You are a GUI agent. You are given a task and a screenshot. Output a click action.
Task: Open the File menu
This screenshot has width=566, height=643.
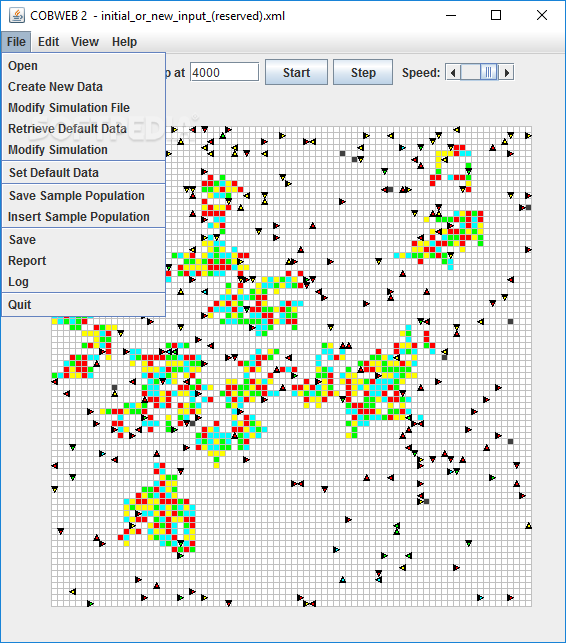[16, 42]
